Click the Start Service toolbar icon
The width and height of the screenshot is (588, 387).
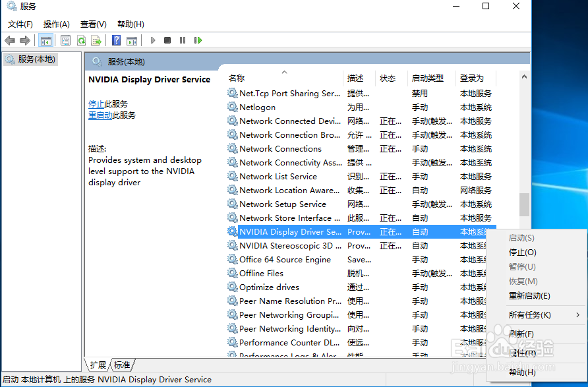152,40
